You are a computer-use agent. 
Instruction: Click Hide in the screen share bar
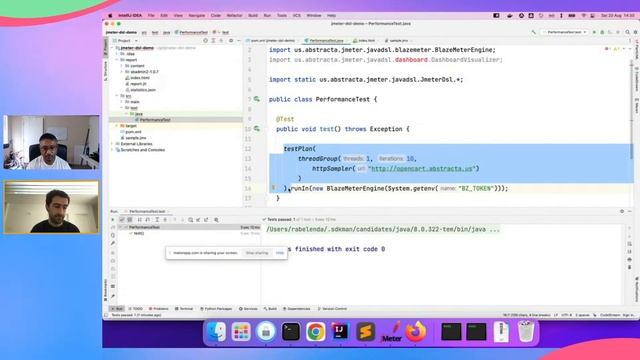[280, 253]
